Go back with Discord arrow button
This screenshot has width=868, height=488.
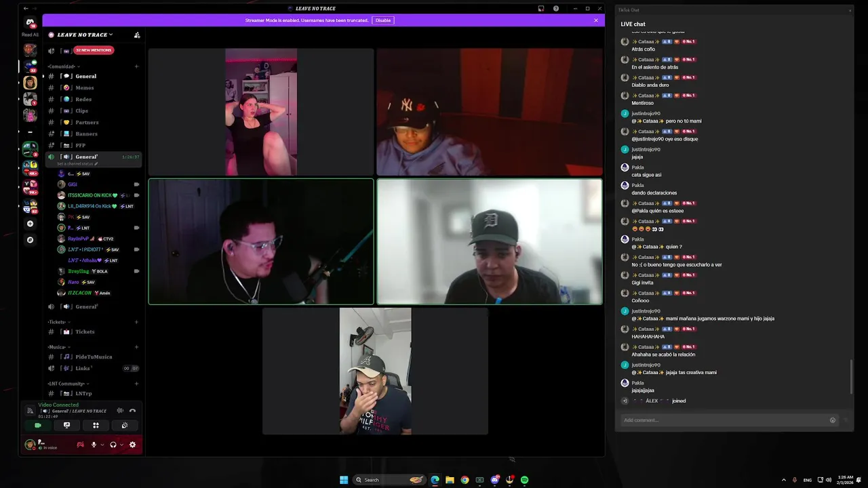point(26,9)
